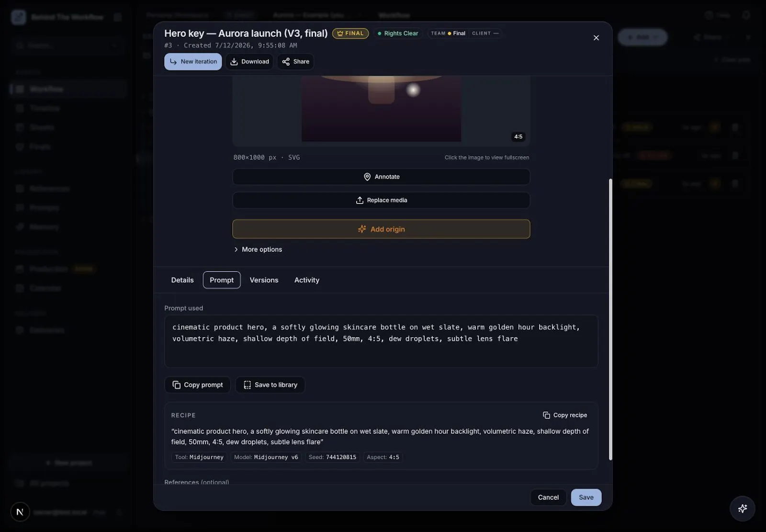
Task: Cancel the dialog changes
Action: (548, 498)
